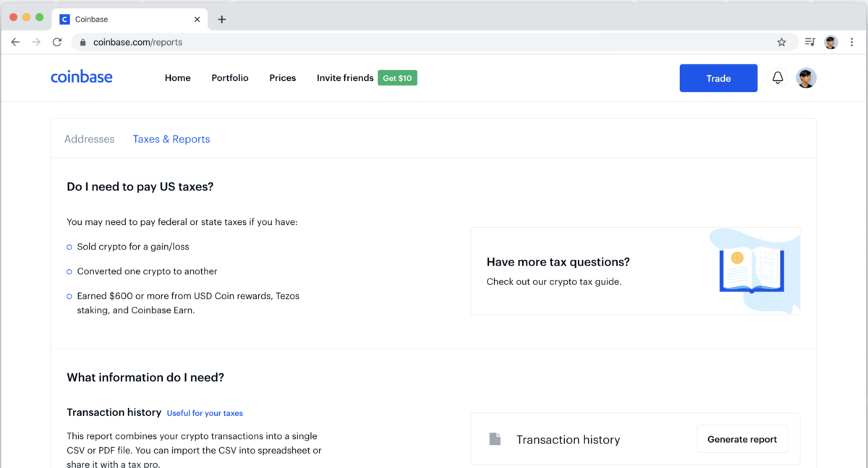Screen dimensions: 868x468
Task: Click the 'Earned $600 or more' bullet text
Action: coord(188,303)
